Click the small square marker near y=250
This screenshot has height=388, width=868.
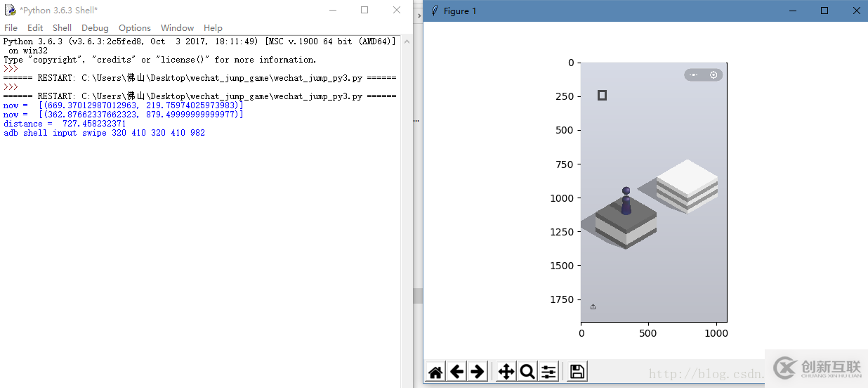(x=602, y=95)
